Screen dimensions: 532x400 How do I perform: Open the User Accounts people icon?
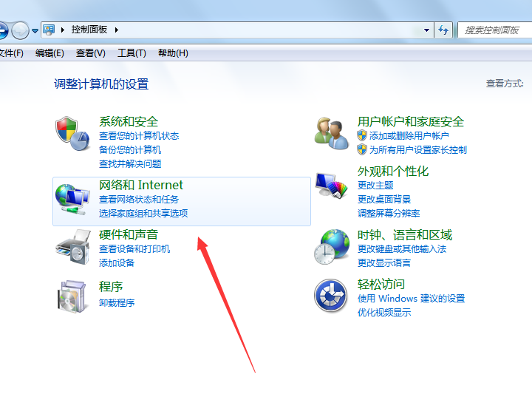pyautogui.click(x=331, y=133)
